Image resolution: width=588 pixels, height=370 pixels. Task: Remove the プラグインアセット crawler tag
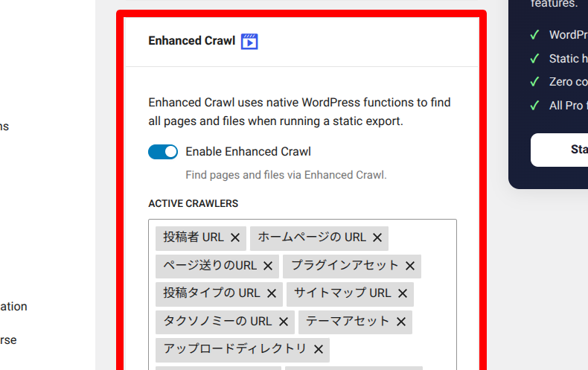pos(410,266)
